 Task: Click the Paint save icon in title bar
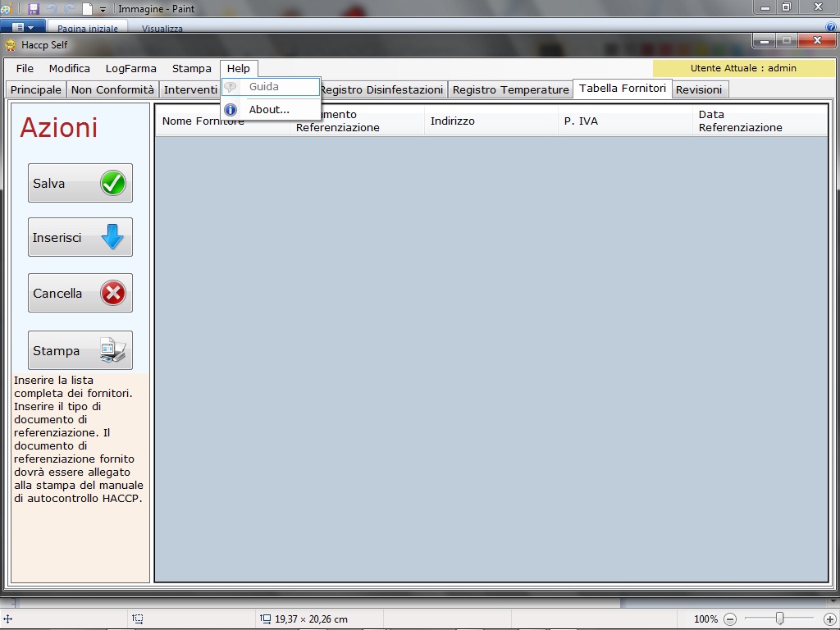click(x=34, y=9)
